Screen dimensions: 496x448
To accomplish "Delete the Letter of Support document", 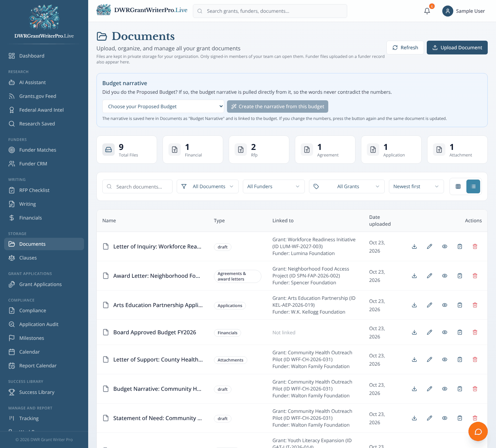I will click(x=475, y=359).
